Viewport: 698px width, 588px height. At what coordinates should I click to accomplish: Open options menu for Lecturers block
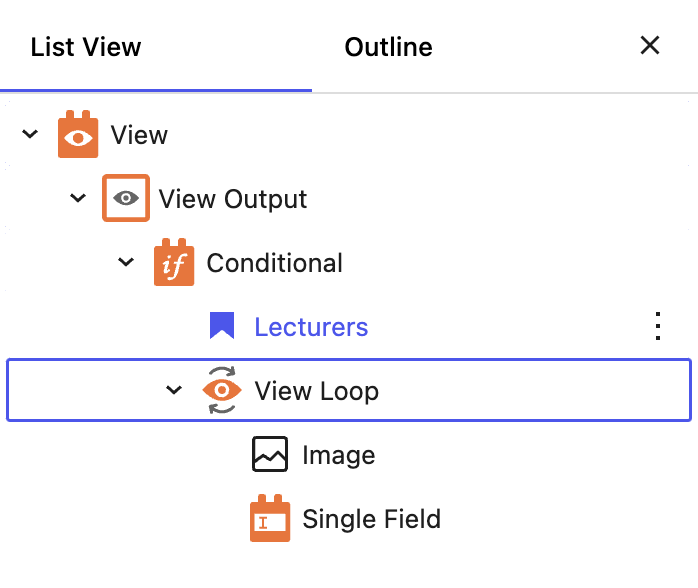pos(658,326)
